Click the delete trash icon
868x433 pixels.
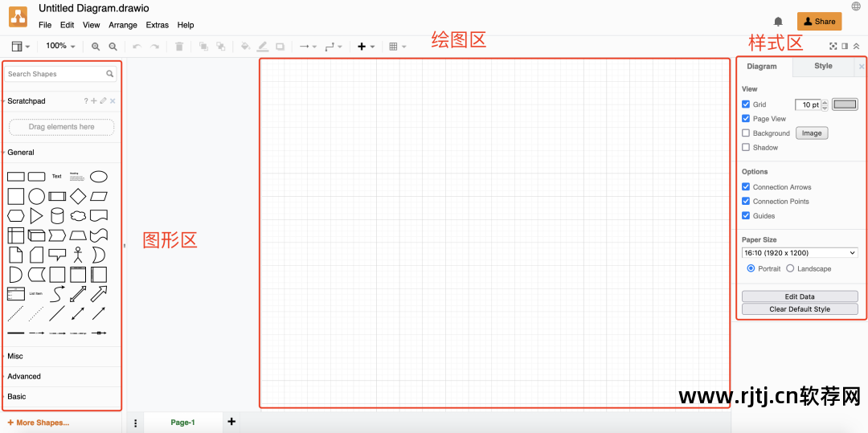click(x=179, y=47)
